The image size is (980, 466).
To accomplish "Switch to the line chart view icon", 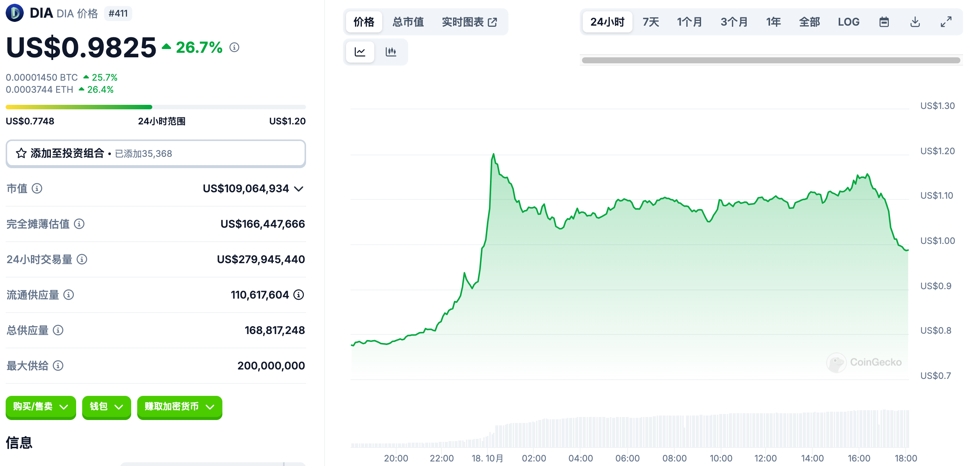I will 360,52.
